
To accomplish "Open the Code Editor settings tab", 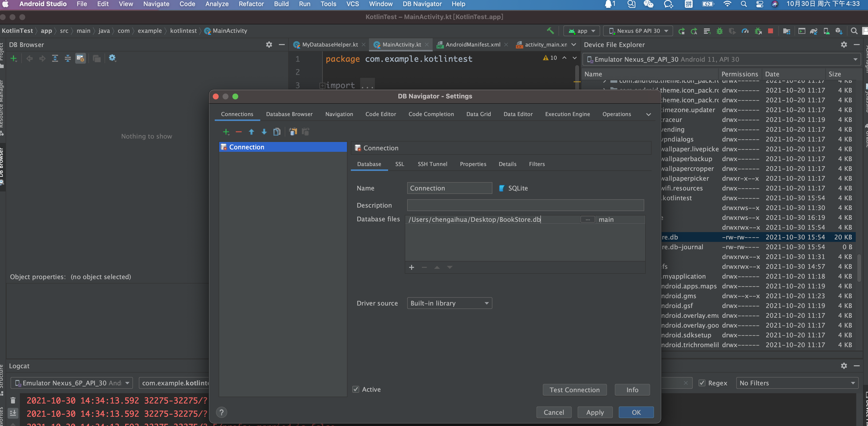I will [x=380, y=114].
